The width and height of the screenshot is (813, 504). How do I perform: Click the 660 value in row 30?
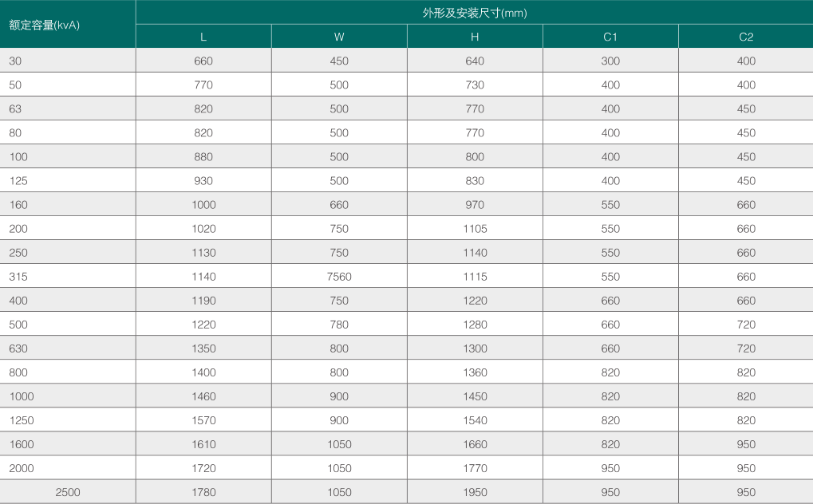(x=203, y=61)
